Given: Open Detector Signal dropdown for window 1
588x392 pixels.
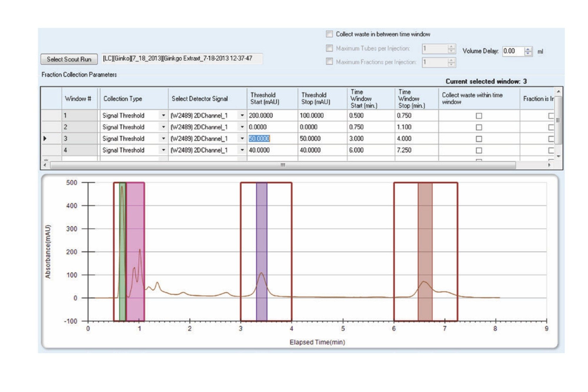Looking at the screenshot, I should pos(242,116).
